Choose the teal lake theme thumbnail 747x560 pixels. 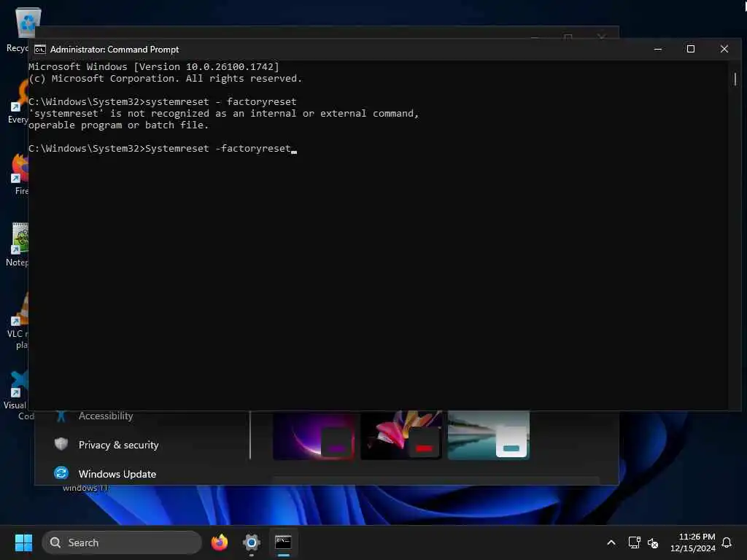(x=489, y=435)
